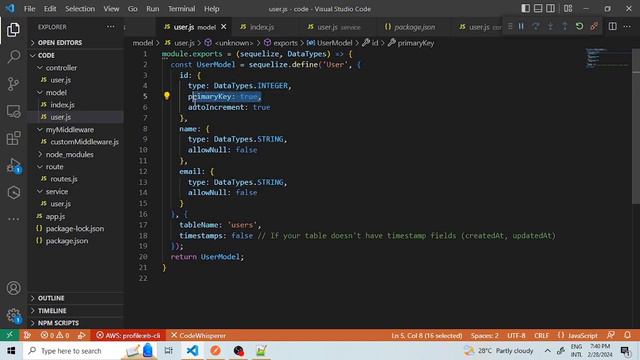Split the editor right
Screen dimensions: 640x360
[613, 27]
